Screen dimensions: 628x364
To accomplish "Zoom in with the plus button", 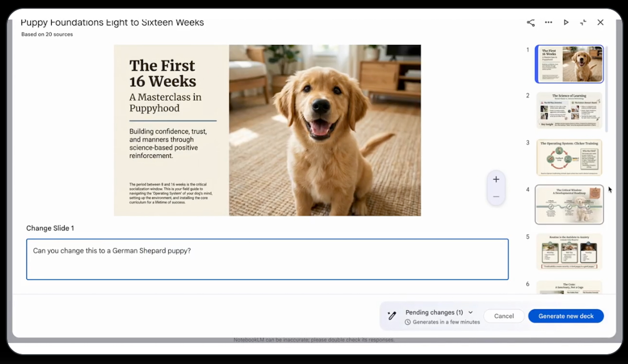I will click(x=496, y=179).
